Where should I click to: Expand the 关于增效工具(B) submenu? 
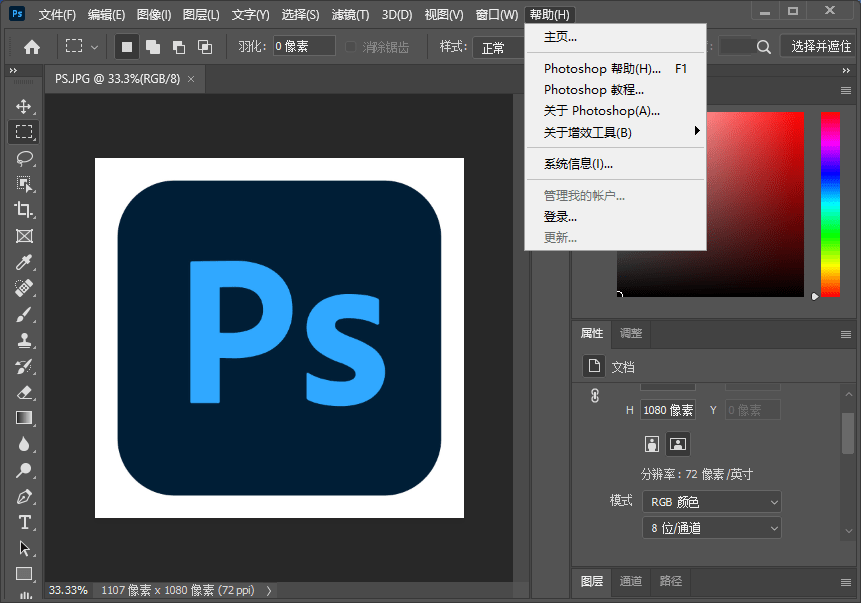click(x=616, y=132)
